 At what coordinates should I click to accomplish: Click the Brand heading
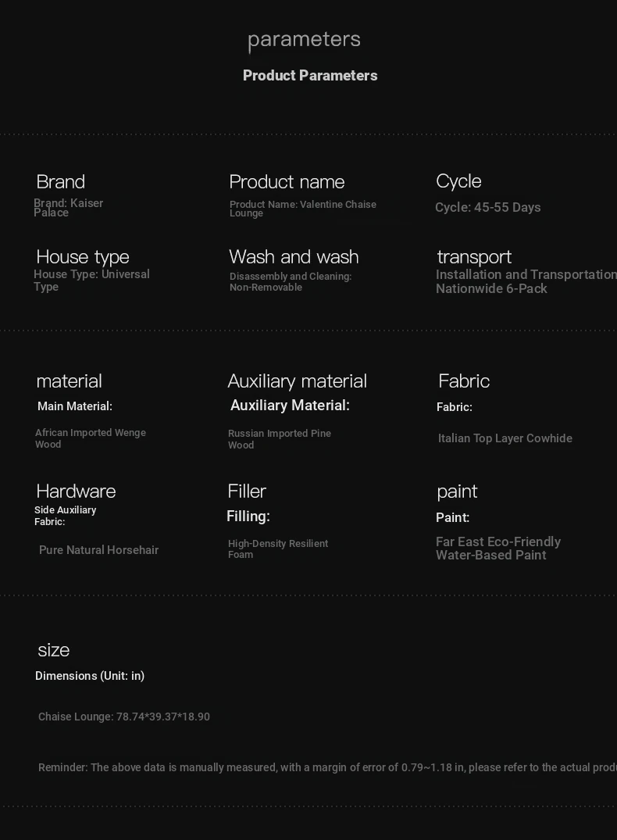60,181
